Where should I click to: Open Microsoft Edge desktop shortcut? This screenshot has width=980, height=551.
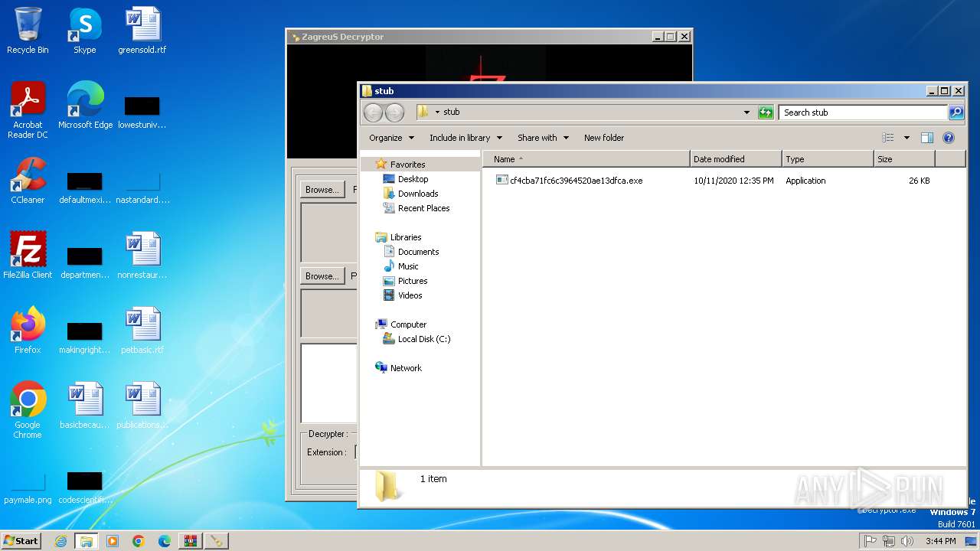tap(85, 106)
